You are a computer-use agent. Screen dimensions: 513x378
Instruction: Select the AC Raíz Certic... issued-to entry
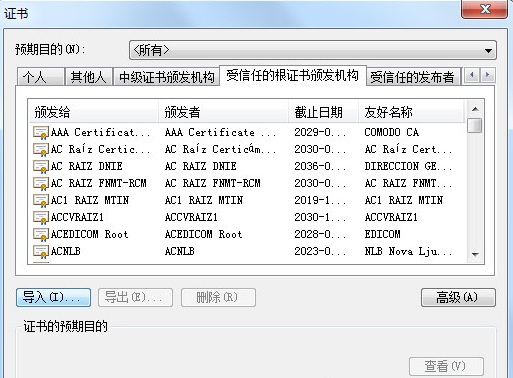point(100,150)
